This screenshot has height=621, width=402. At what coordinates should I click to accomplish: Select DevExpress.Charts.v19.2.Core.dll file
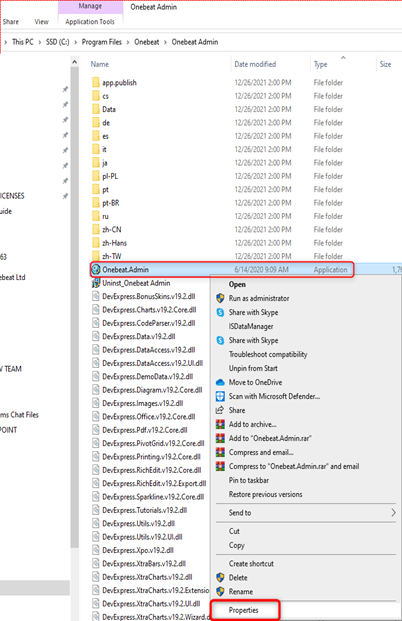pyautogui.click(x=149, y=310)
